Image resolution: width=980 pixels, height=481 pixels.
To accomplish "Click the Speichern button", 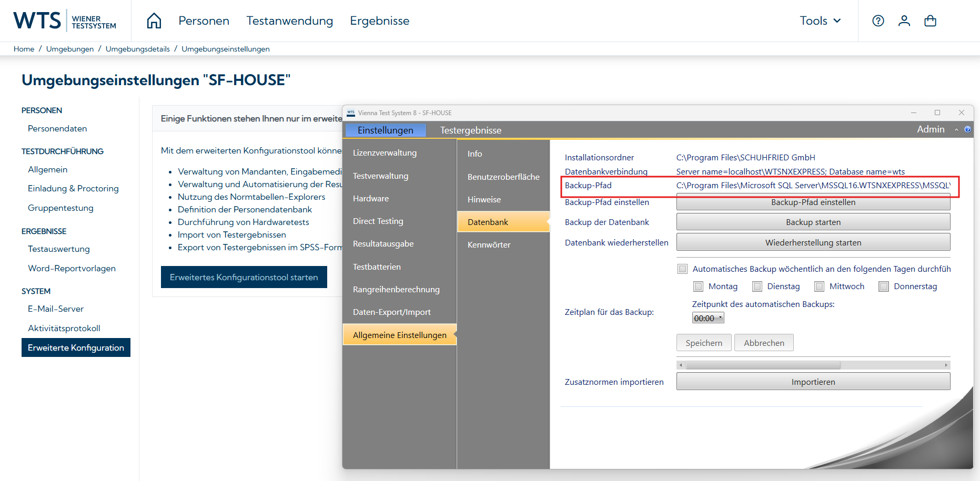I will pos(704,343).
